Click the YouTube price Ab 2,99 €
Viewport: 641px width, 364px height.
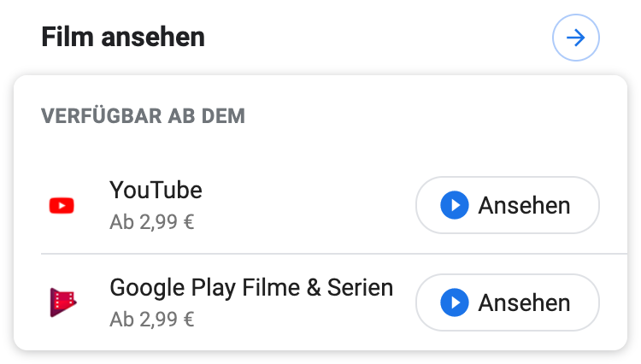coord(152,223)
